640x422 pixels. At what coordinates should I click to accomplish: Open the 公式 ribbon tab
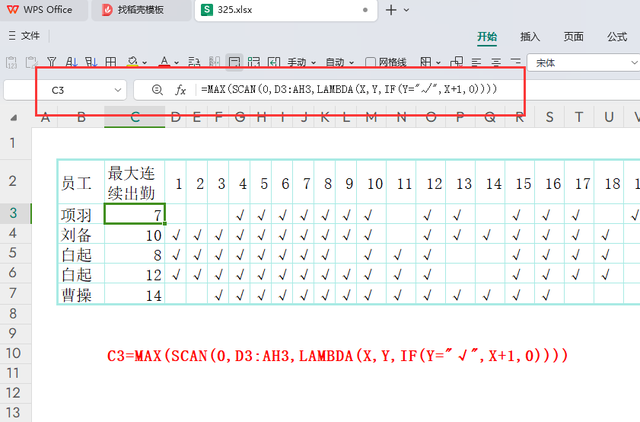coord(617,37)
